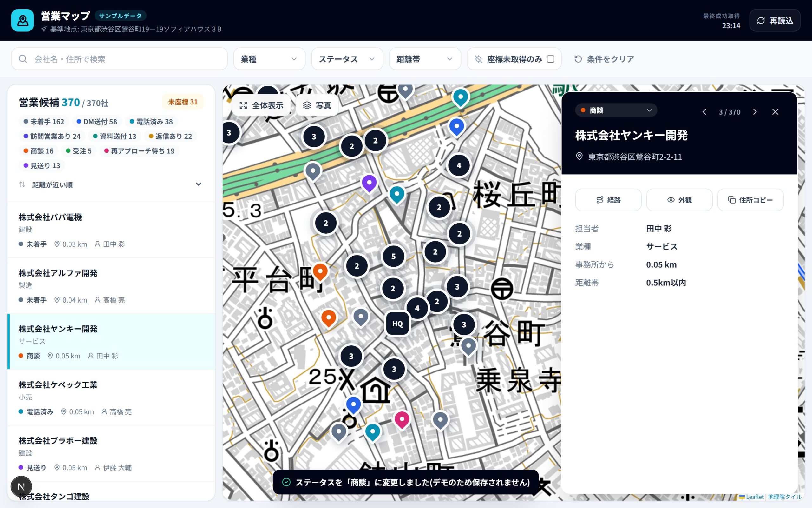Image resolution: width=812 pixels, height=508 pixels.
Task: Click the cluster 4 marker beside HQ
Action: (x=417, y=308)
